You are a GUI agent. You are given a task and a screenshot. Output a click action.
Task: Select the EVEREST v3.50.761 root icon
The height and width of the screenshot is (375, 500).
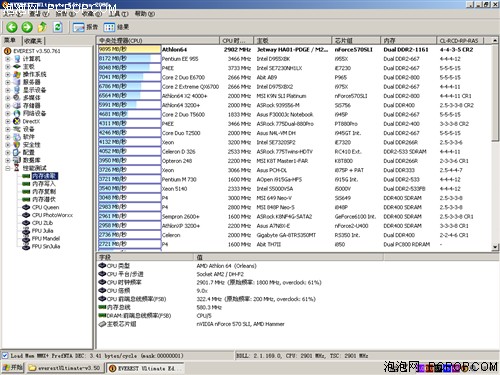[7, 51]
